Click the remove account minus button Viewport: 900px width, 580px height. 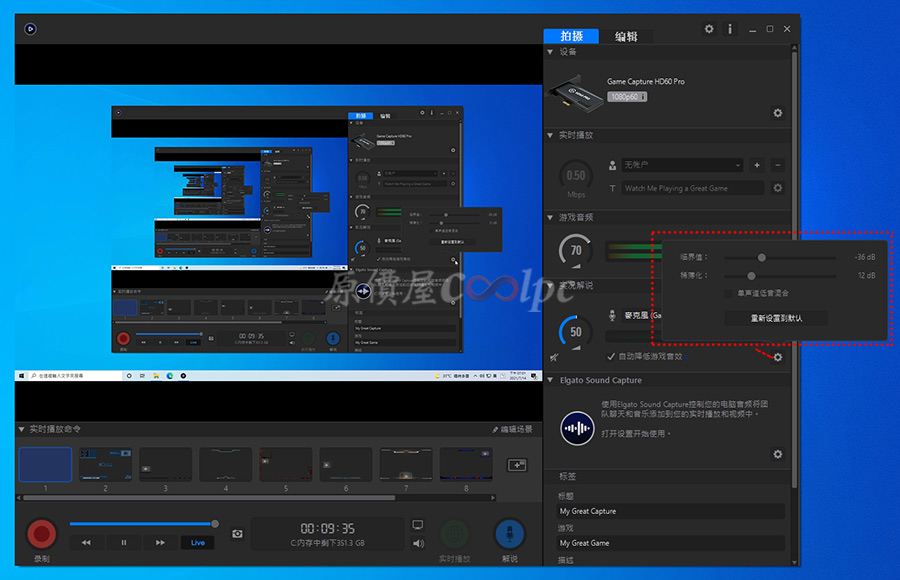pos(778,165)
